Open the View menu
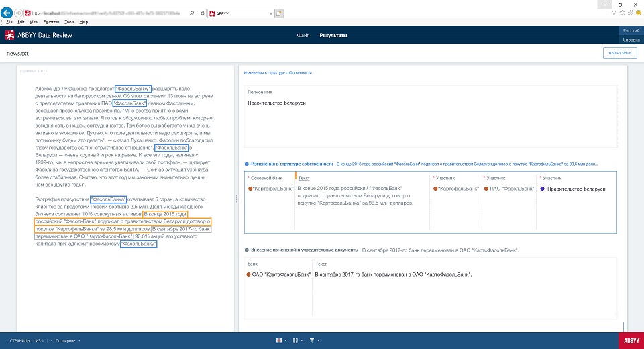This screenshot has height=349, width=644. 34,22
